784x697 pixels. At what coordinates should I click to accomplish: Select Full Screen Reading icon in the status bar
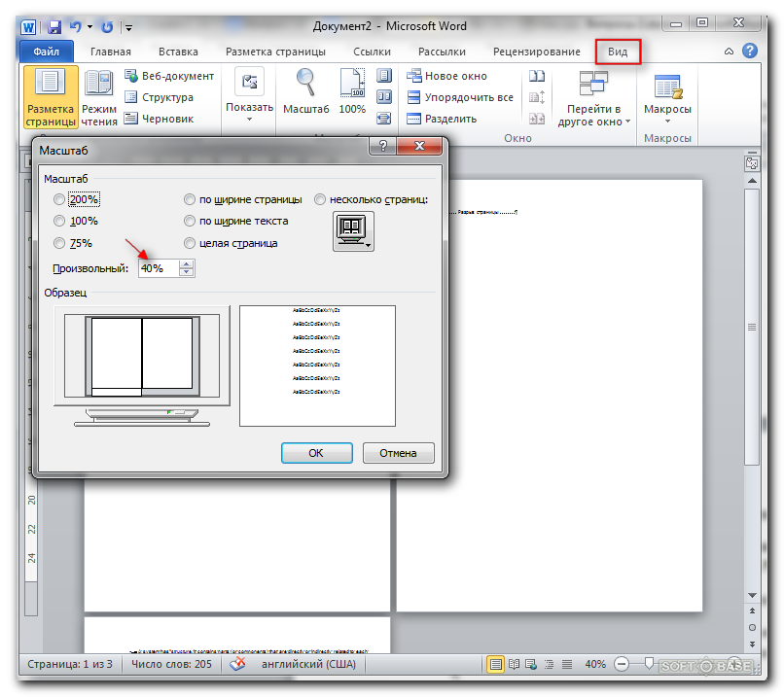click(514, 665)
